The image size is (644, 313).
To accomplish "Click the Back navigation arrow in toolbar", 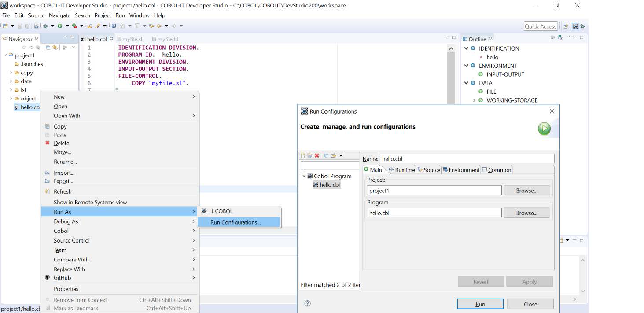I will coord(159,26).
